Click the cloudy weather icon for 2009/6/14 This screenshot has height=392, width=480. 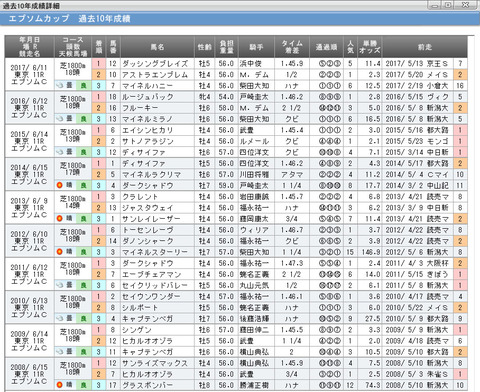pyautogui.click(x=60, y=352)
